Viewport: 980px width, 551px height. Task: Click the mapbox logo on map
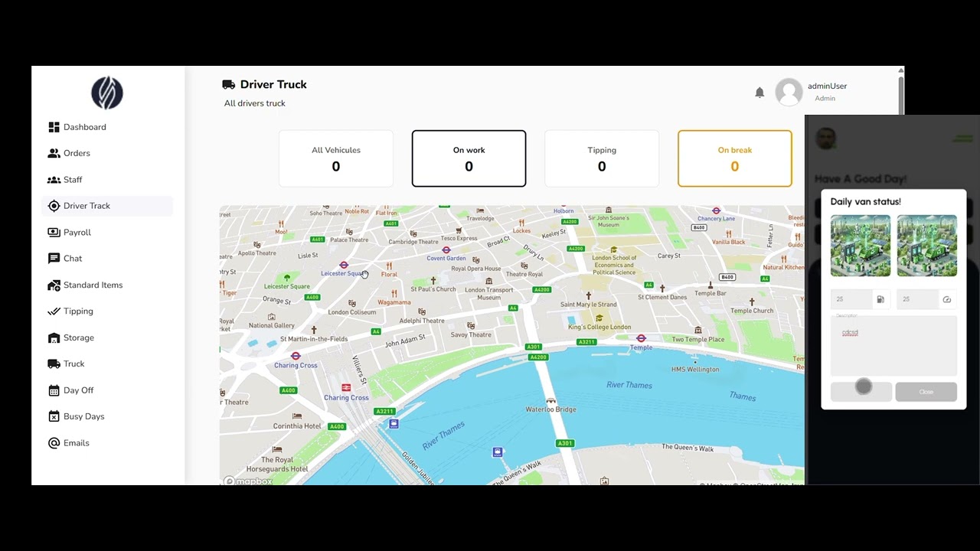(247, 481)
